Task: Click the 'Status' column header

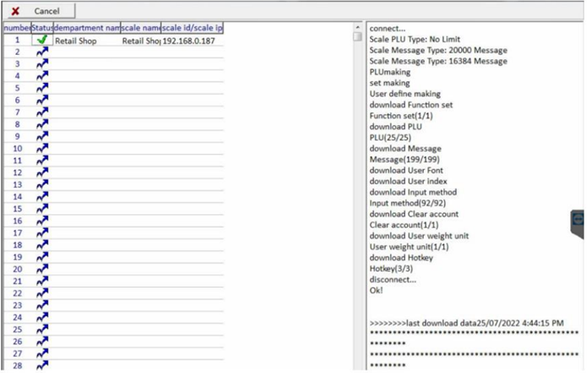Action: (x=41, y=28)
